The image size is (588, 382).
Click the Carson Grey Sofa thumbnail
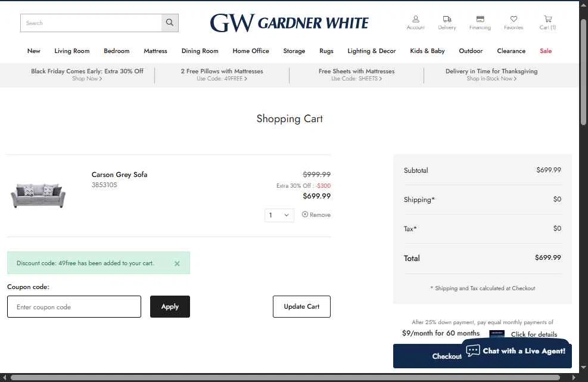pos(38,195)
